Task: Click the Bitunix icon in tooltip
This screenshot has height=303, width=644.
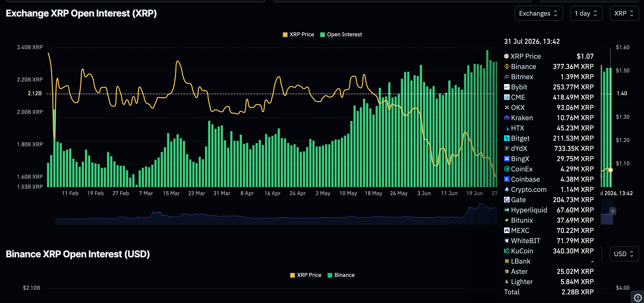Action: coord(507,220)
